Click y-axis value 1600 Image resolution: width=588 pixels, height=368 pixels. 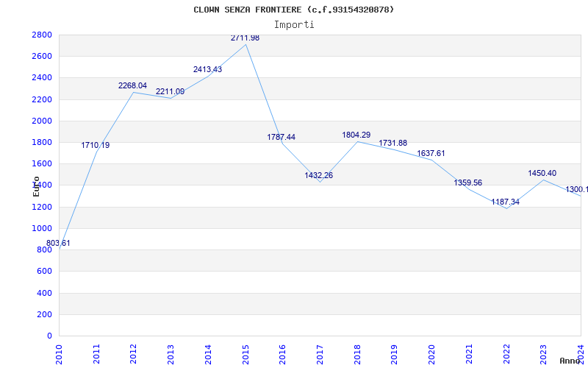(x=42, y=163)
